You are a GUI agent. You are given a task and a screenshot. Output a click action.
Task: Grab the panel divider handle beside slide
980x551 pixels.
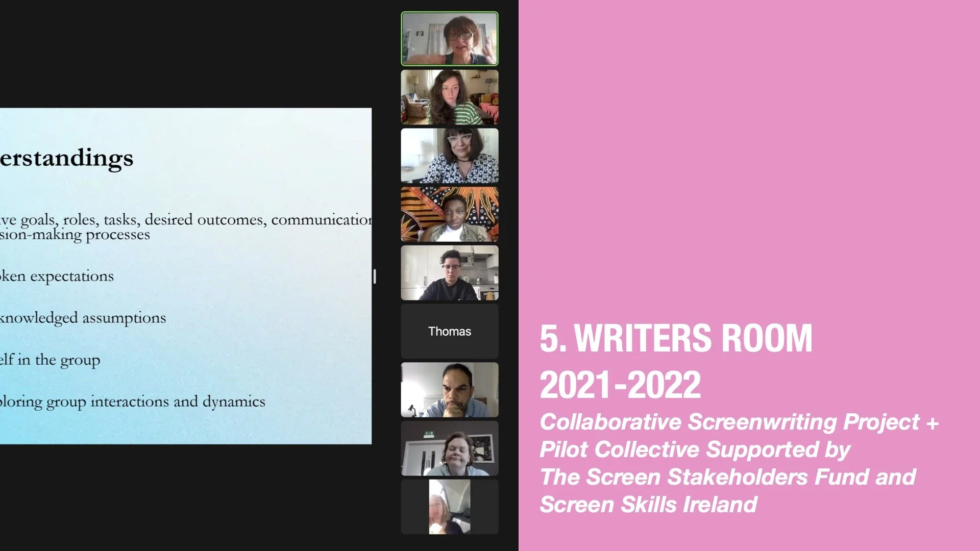[x=375, y=277]
